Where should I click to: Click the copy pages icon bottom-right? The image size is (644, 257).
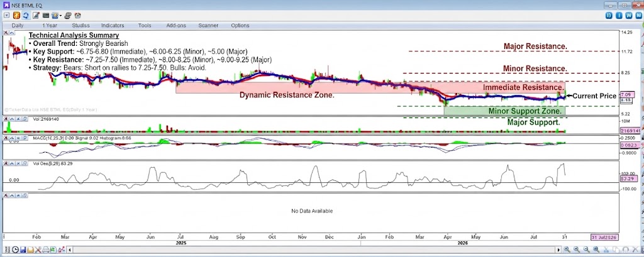click(x=616, y=249)
